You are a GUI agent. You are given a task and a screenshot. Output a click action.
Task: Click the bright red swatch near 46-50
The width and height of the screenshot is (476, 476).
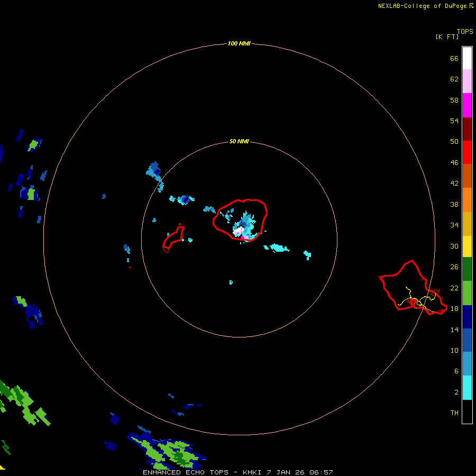(x=467, y=152)
